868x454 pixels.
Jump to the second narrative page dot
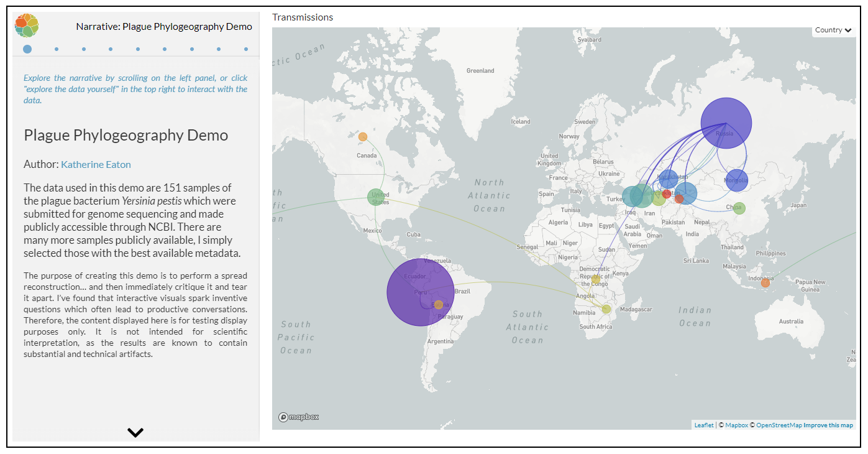pos(57,49)
